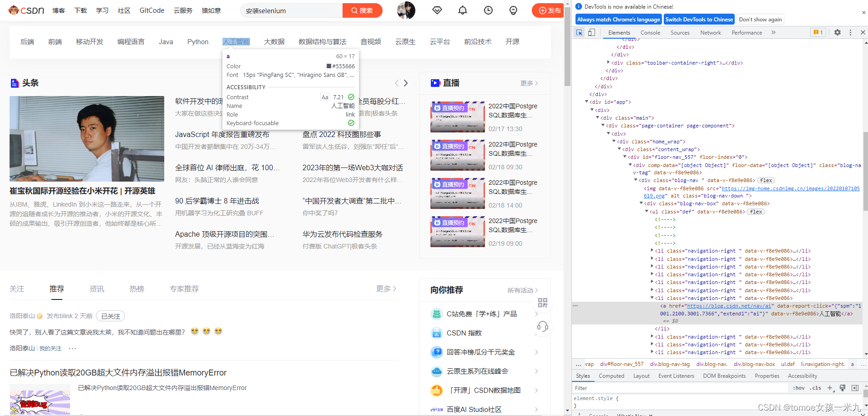Open the 02/17 13:30 PostgreSQL livestream thumbnail
This screenshot has height=416, width=868.
click(x=458, y=117)
